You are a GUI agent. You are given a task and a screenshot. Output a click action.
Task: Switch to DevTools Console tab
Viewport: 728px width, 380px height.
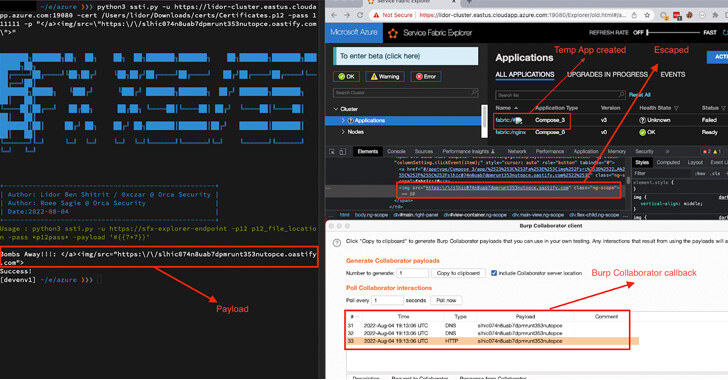point(396,151)
